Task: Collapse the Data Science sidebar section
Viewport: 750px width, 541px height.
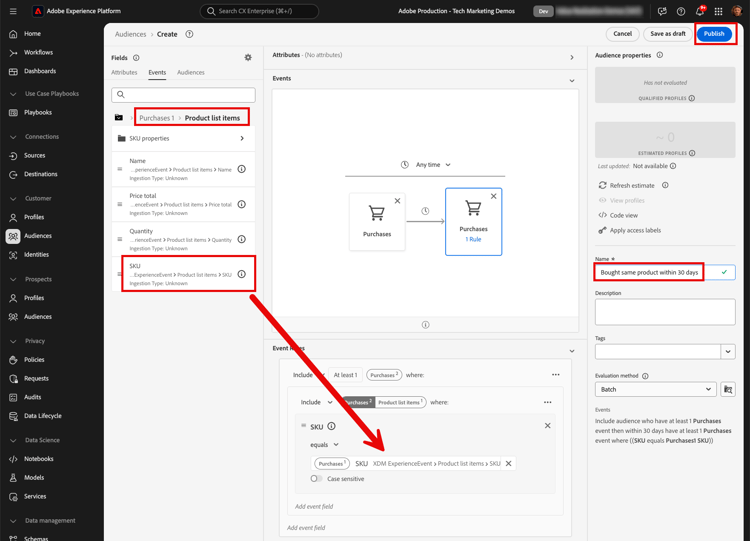Action: [x=13, y=440]
